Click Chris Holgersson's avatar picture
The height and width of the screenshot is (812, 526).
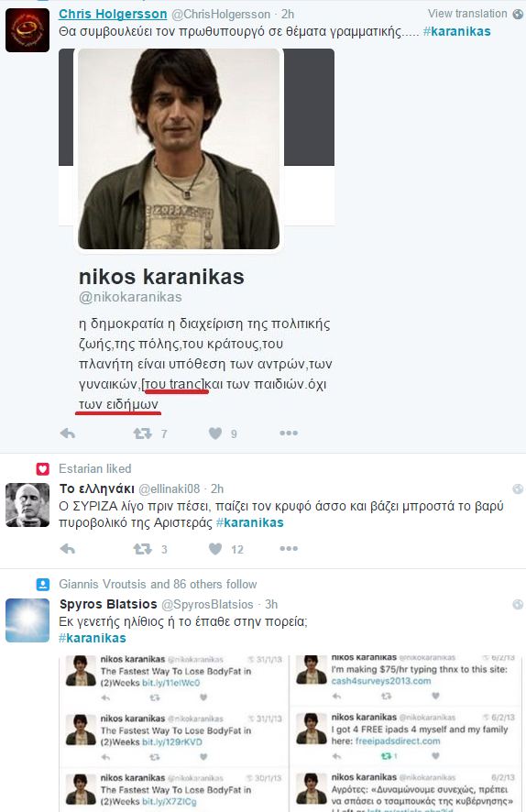pos(27,30)
